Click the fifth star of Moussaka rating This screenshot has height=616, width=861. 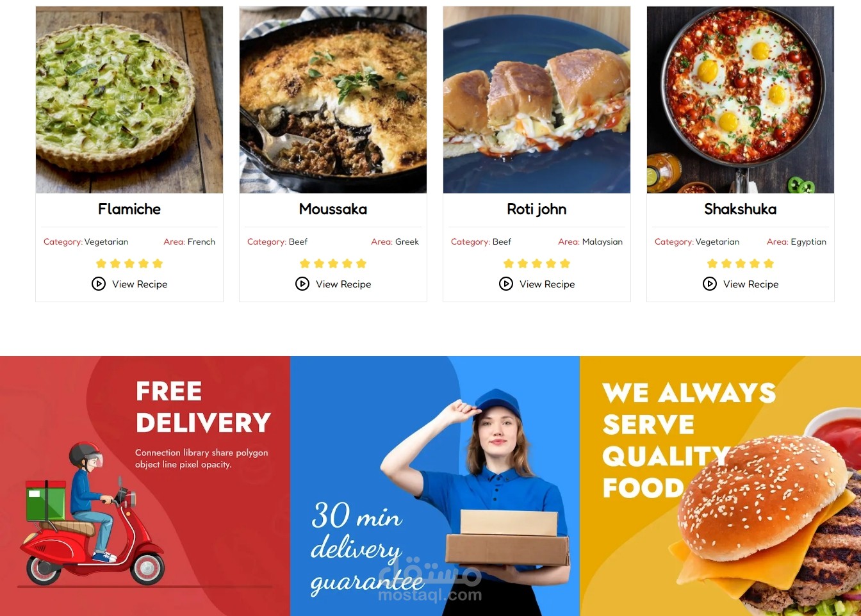tap(361, 263)
